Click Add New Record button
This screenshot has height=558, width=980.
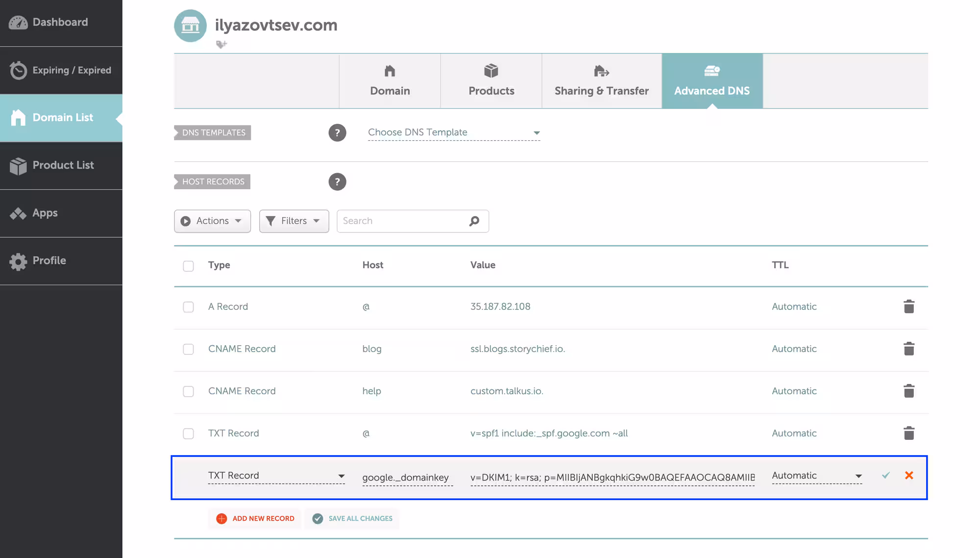click(255, 518)
